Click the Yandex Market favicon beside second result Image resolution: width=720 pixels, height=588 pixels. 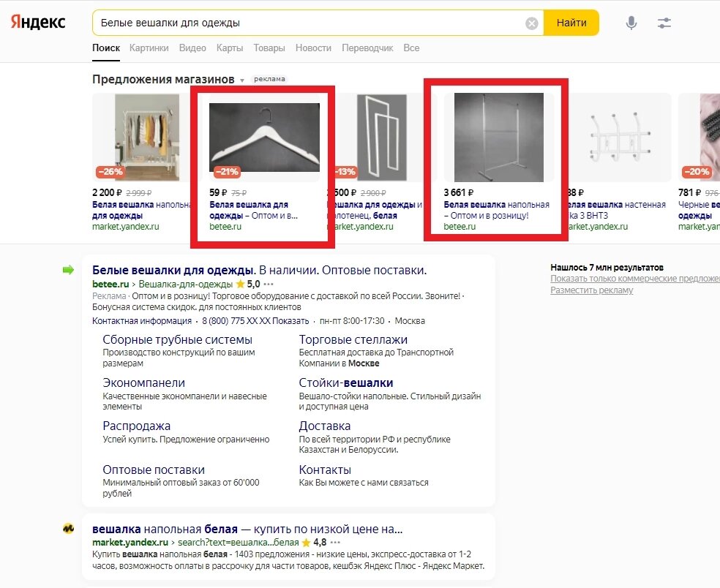[69, 529]
